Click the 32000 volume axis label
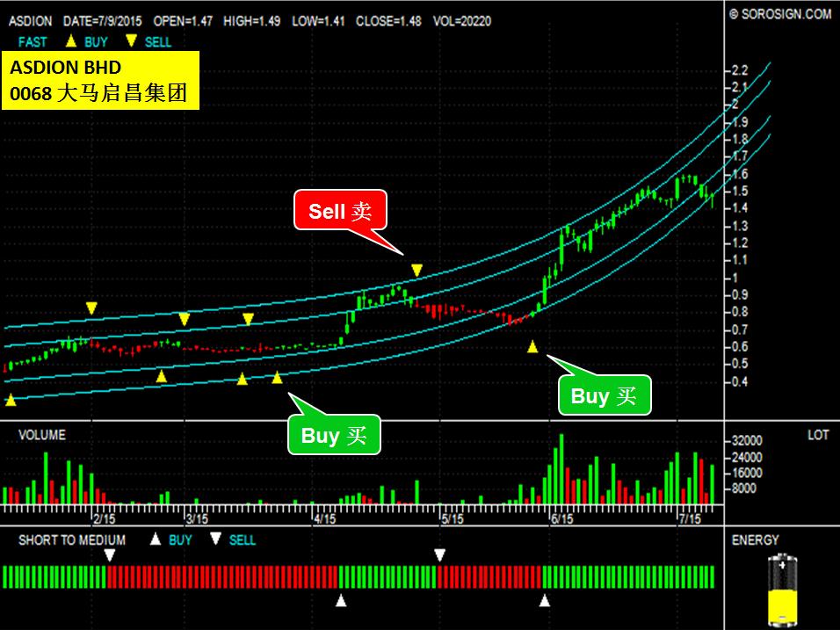The width and height of the screenshot is (840, 630). click(747, 441)
